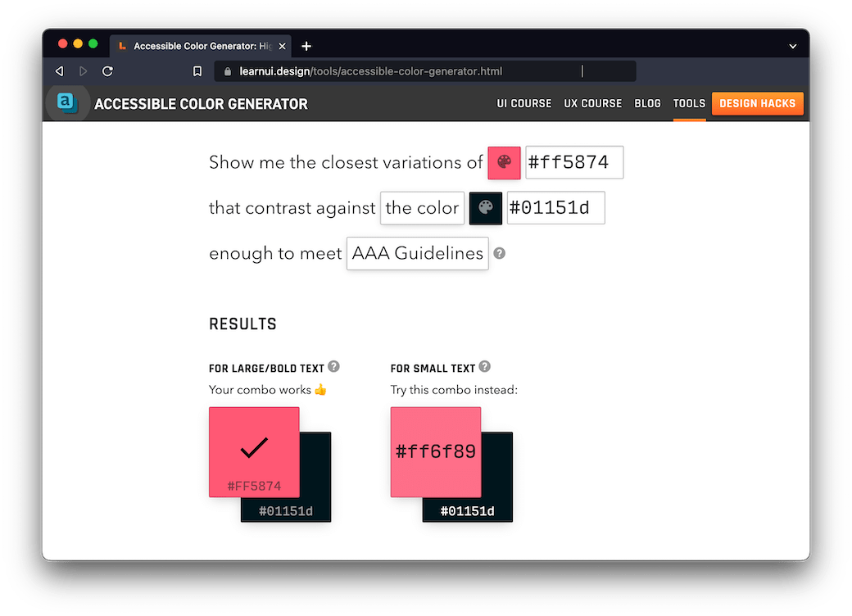This screenshot has height=616, width=852.
Task: Open the AAA Guidelines dropdown
Action: [x=417, y=253]
